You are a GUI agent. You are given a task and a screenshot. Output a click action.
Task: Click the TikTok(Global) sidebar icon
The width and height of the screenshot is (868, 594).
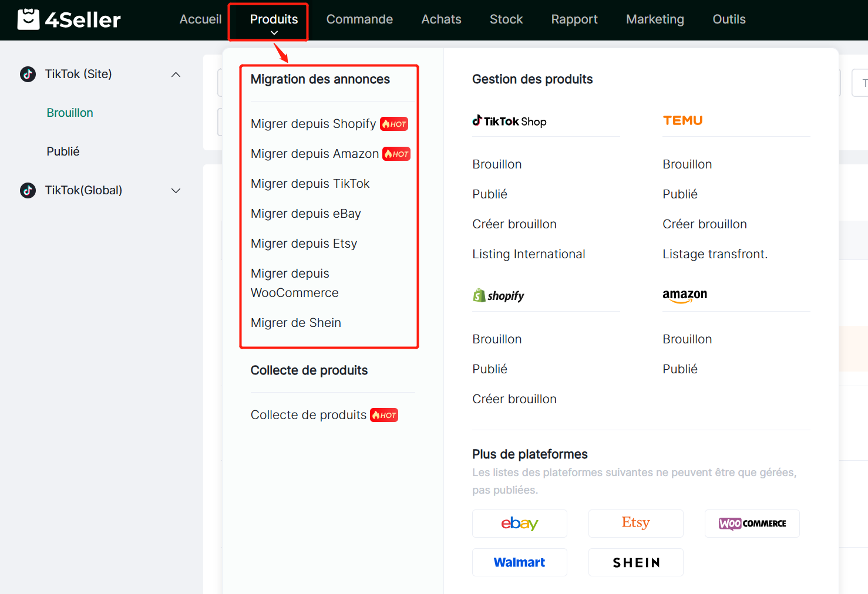28,190
